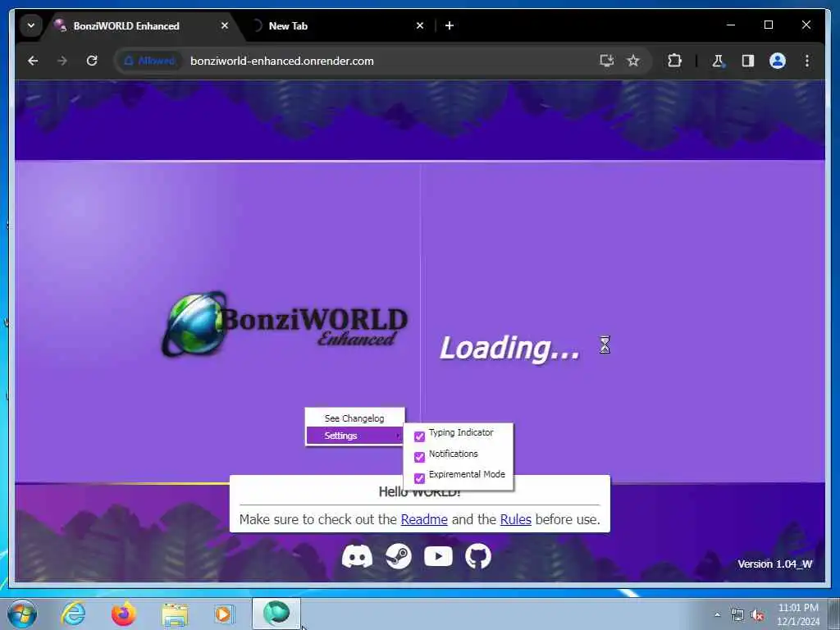This screenshot has height=630, width=840.
Task: Select See Changelog in context menu
Action: (x=354, y=418)
